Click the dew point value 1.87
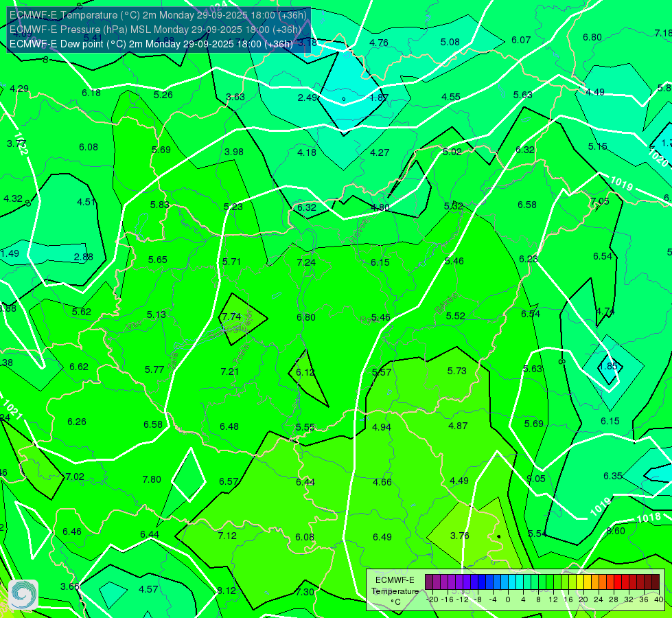Image resolution: width=672 pixels, height=618 pixels. tap(379, 98)
